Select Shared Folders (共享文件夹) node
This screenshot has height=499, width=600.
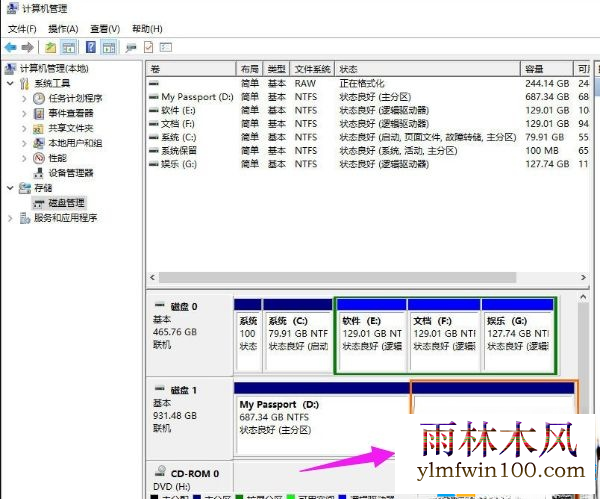click(71, 128)
